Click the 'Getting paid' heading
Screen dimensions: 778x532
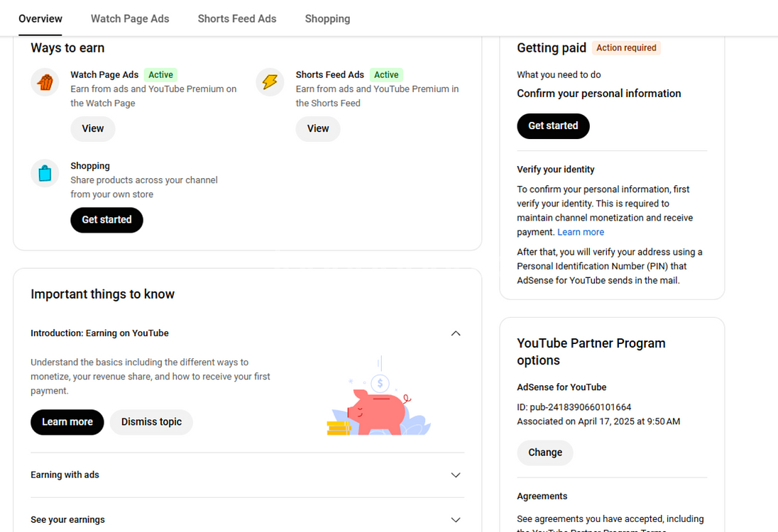point(552,48)
